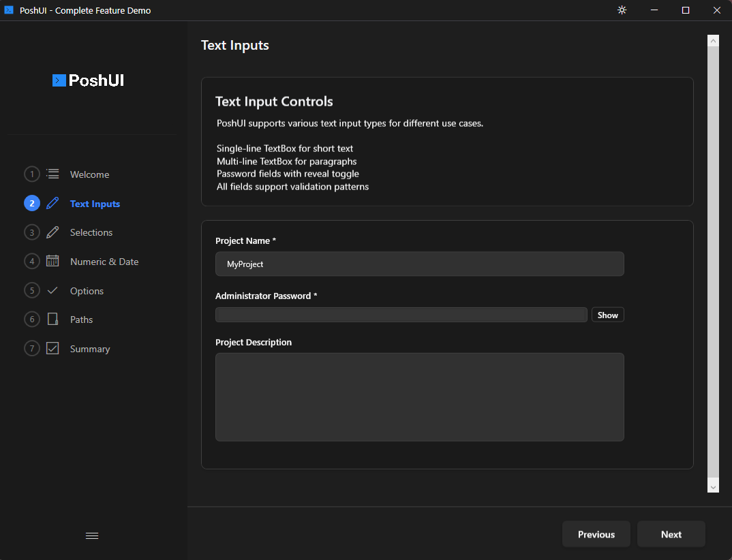The width and height of the screenshot is (732, 560).
Task: Click the calendar icon beside Numeric & Date
Action: (52, 262)
